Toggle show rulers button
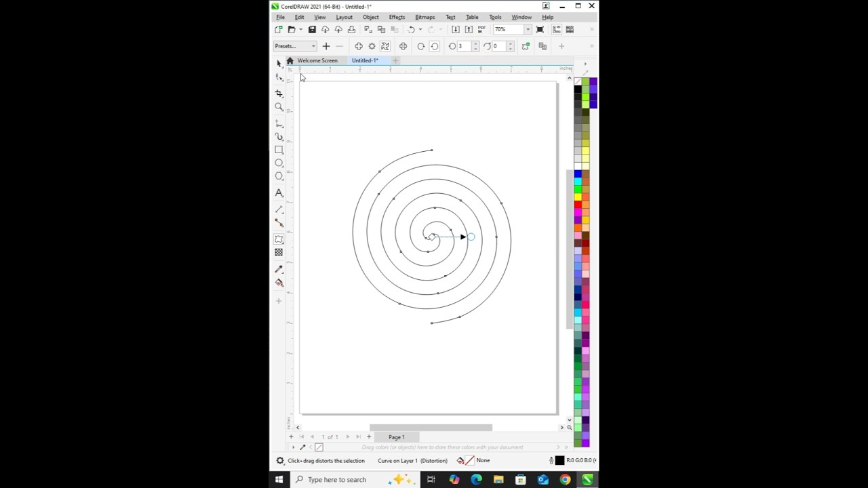Screen dimensions: 868x488 click(557, 30)
